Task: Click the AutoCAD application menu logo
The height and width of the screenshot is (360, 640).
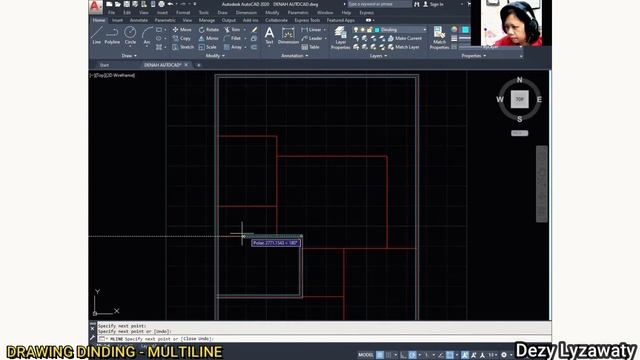Action: 96,6
